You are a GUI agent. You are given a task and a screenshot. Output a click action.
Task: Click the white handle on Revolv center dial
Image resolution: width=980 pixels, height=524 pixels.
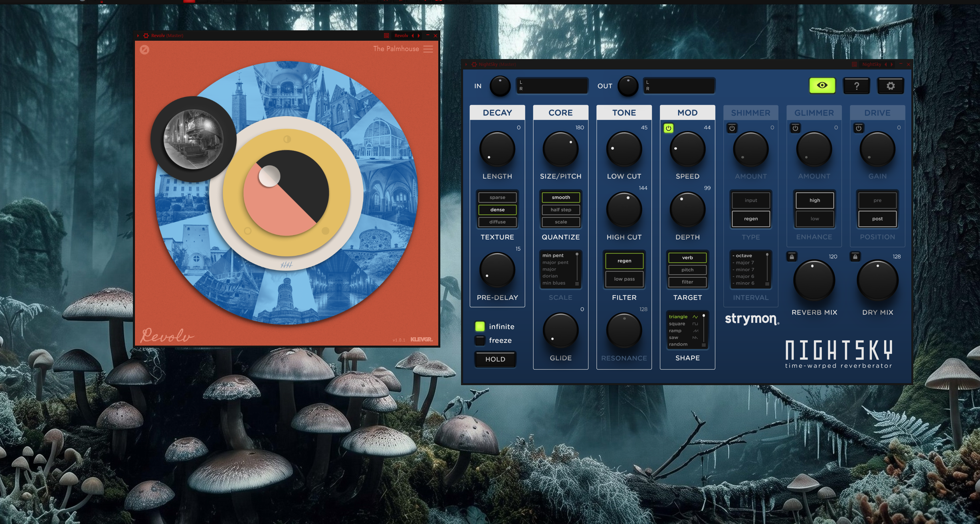(x=269, y=176)
